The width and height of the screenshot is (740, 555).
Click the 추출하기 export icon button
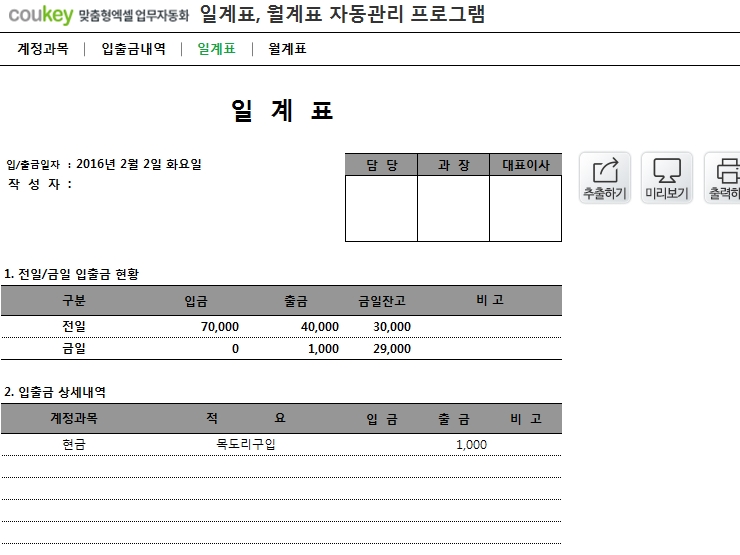(x=605, y=178)
